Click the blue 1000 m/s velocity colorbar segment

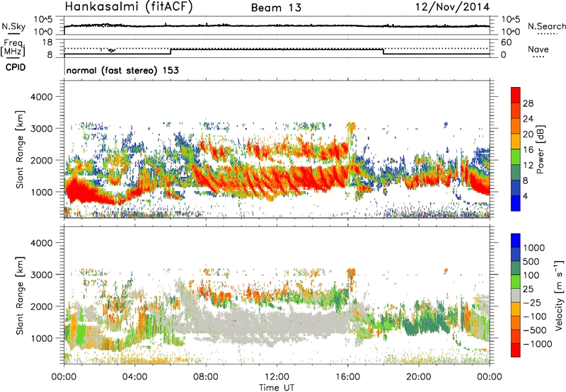click(x=516, y=241)
